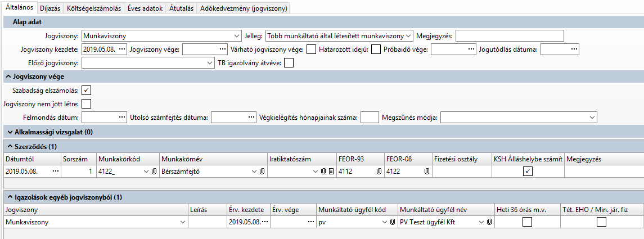This screenshot has height=239, width=644.
Task: Click the Sorszám cell showing 1
Action: (x=79, y=172)
